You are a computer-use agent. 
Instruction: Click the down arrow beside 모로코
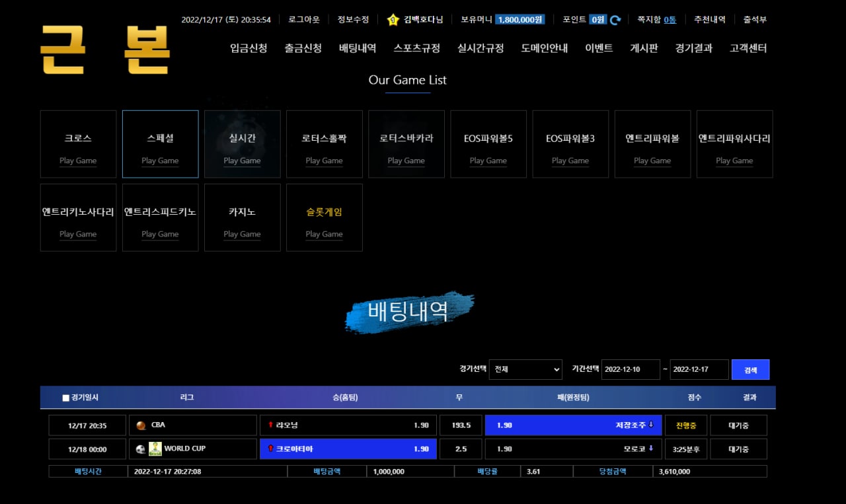[650, 449]
